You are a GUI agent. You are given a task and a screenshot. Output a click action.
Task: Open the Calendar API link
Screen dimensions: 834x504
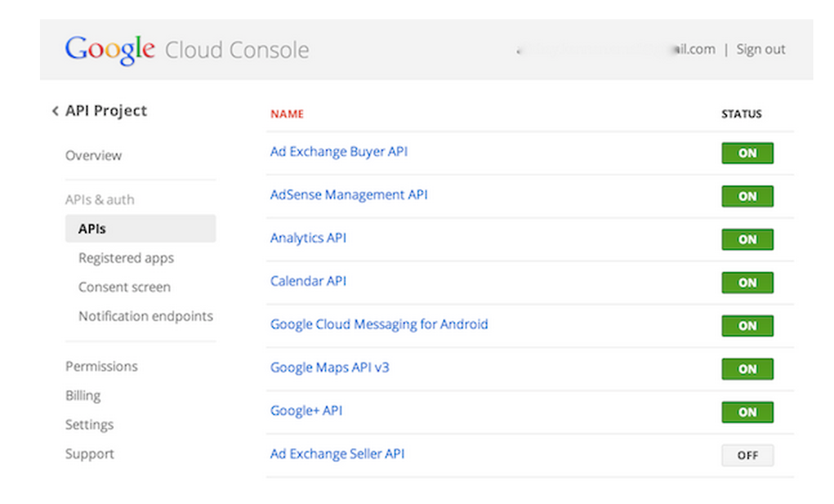(308, 282)
